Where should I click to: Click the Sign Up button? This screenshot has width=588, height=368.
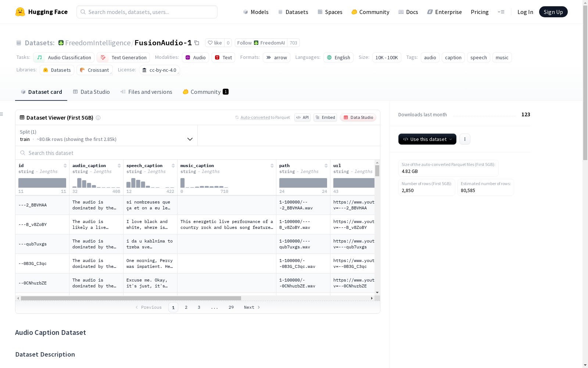[x=553, y=12]
